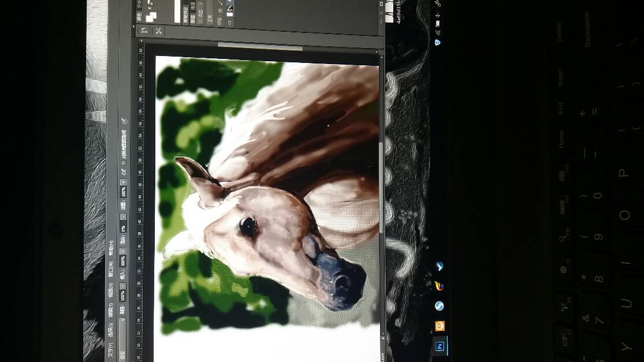Open the blue S browser taskbar icon
Viewport: 644px width, 362px height.
(x=439, y=306)
